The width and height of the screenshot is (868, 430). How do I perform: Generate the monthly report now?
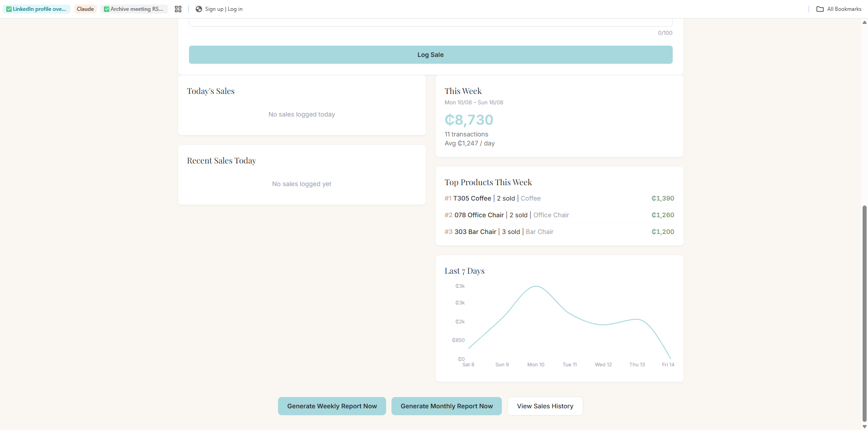pos(447,406)
